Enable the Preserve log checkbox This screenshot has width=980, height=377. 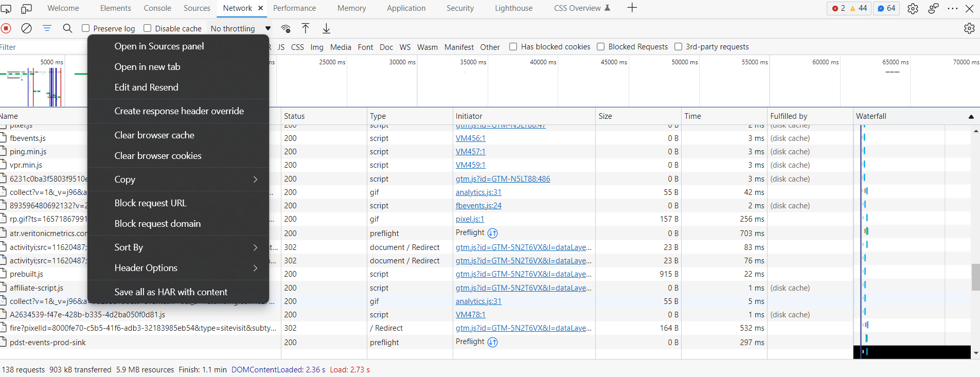coord(86,28)
